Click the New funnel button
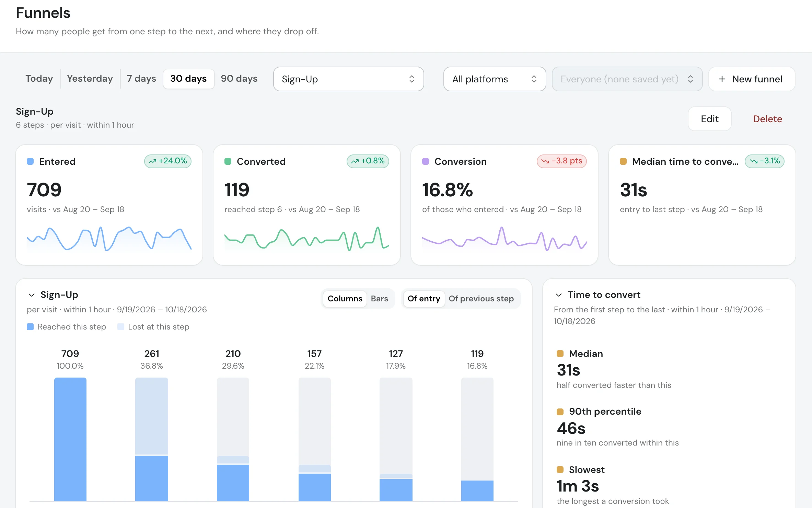This screenshot has height=508, width=812. tap(752, 79)
